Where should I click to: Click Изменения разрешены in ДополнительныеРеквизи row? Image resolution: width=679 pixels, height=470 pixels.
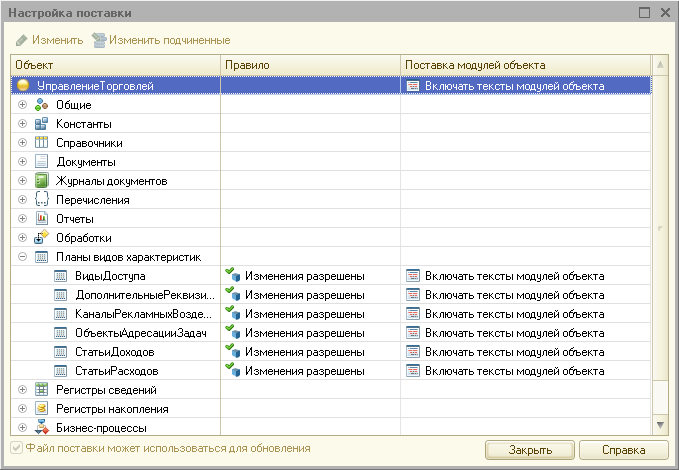304,295
